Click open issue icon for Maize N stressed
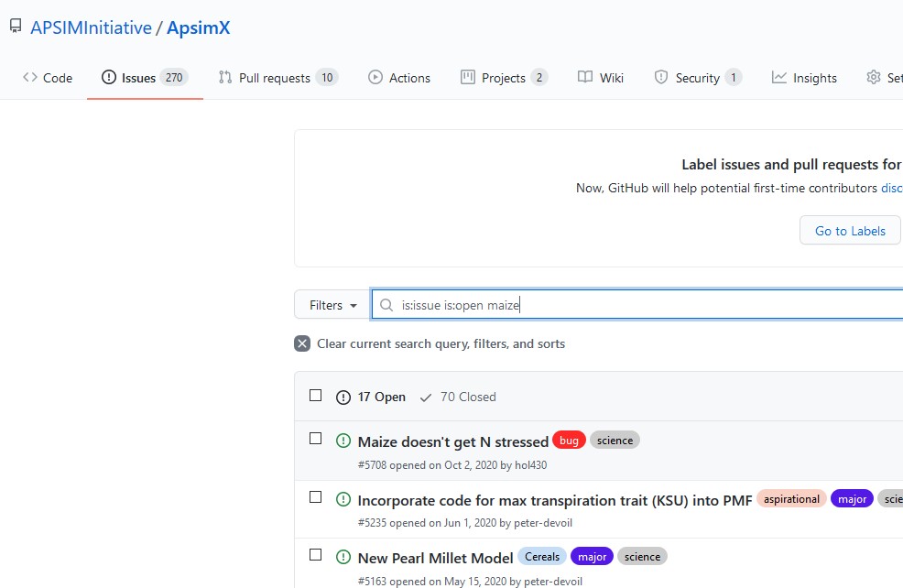The height and width of the screenshot is (588, 903). (343, 441)
